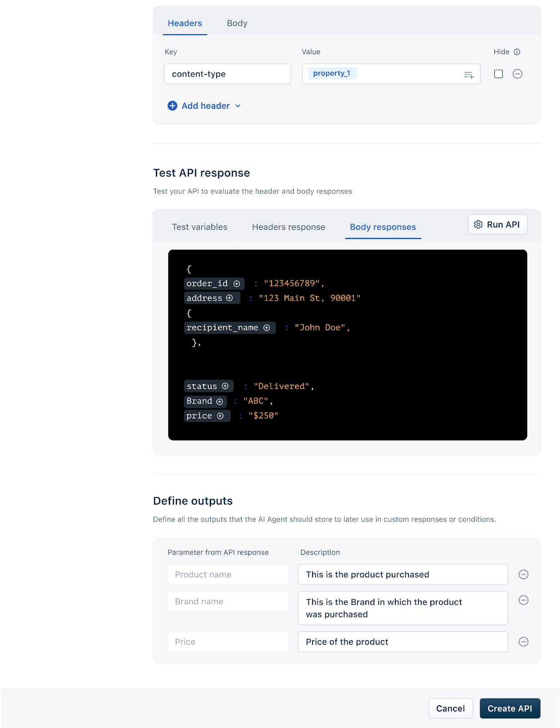Select the Body responses tab

pyautogui.click(x=383, y=227)
